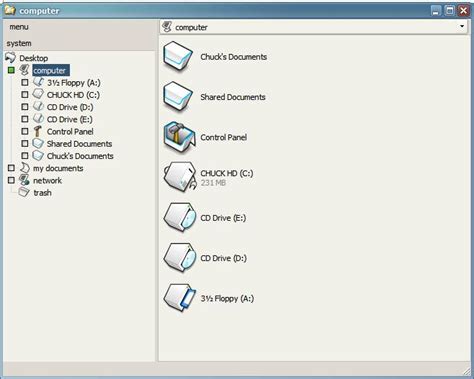The width and height of the screenshot is (474, 379).
Task: Expand the 3½ Floppy (A:) tree node
Action: (x=25, y=82)
